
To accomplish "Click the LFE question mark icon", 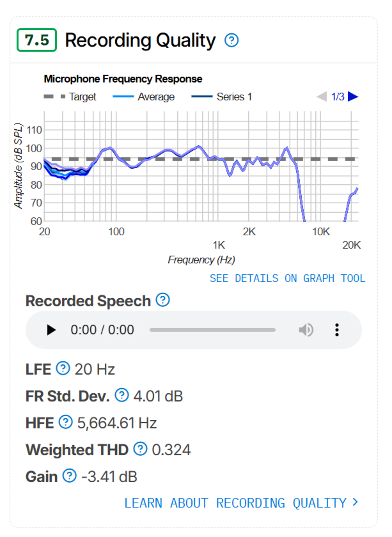I will [63, 368].
